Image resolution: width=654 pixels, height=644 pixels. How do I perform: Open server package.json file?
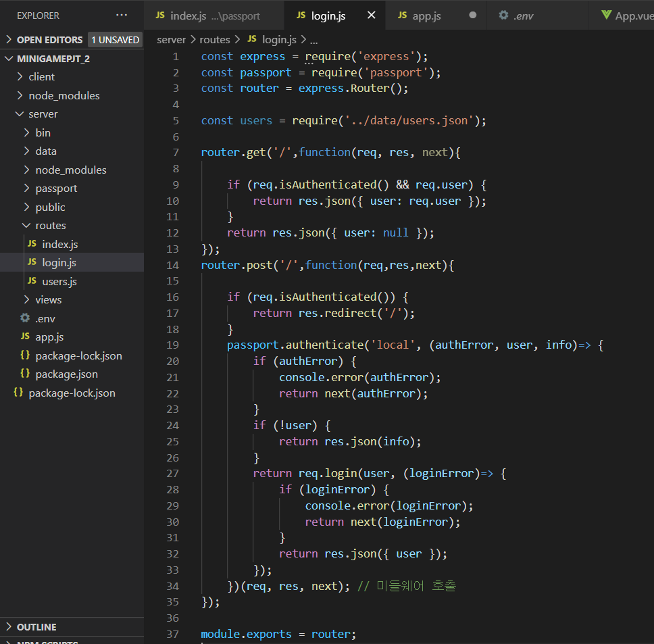pyautogui.click(x=72, y=374)
